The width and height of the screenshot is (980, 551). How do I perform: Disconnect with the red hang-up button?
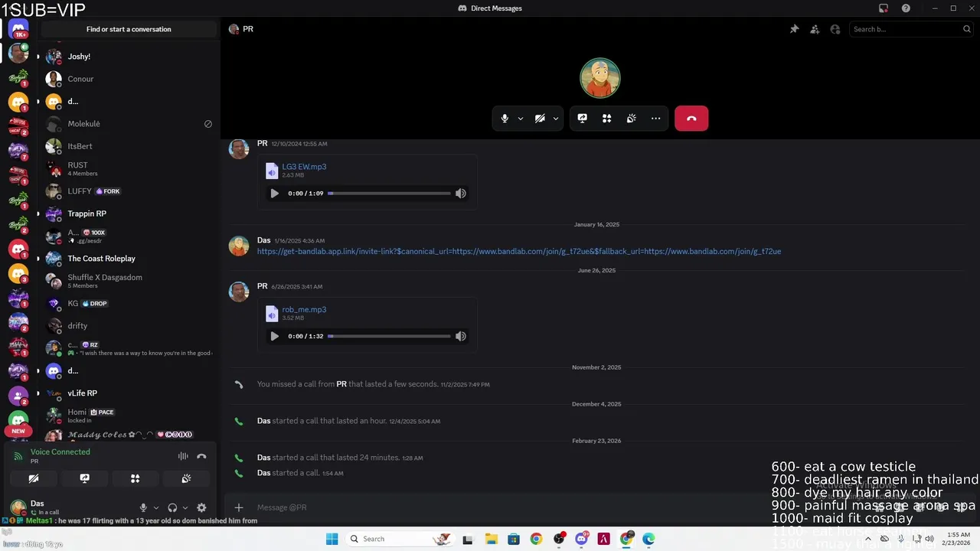691,119
